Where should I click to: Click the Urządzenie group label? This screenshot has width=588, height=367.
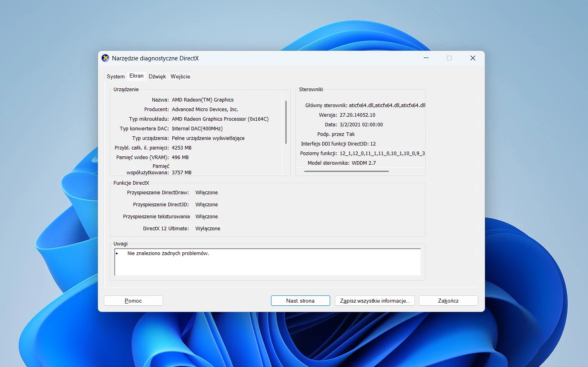[126, 90]
